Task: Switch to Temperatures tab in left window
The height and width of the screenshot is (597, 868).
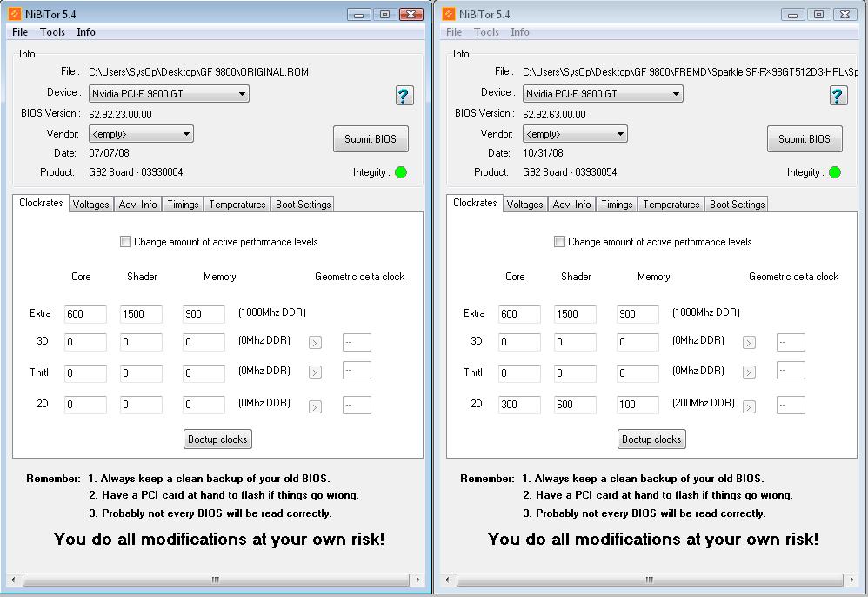Action: pos(237,205)
